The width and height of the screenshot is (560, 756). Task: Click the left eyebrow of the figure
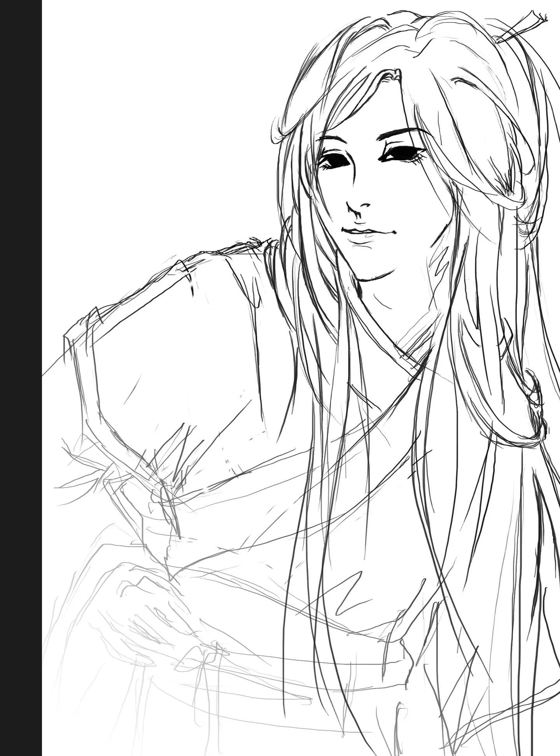click(x=331, y=138)
